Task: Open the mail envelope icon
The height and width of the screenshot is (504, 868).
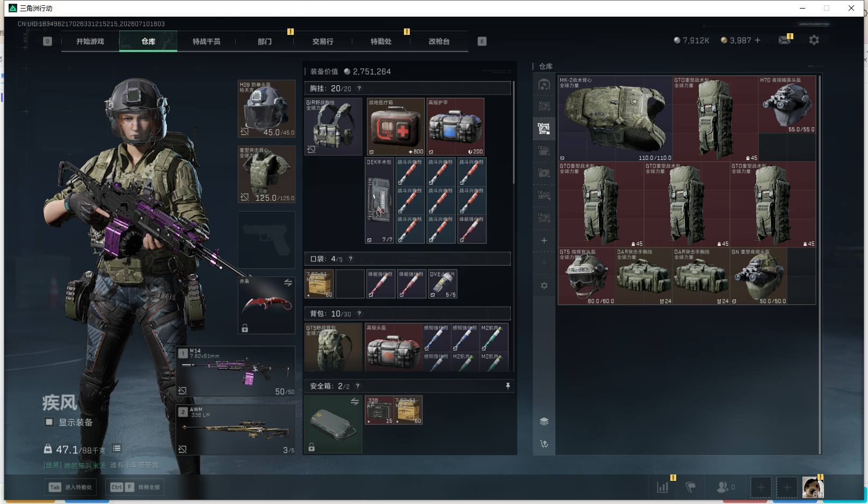Action: 784,40
